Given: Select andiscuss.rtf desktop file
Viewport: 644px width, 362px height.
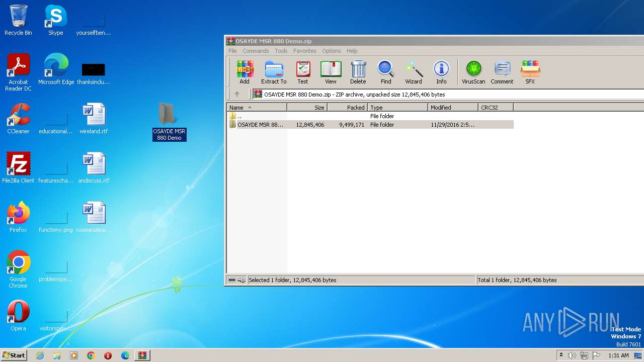Looking at the screenshot, I should [x=94, y=168].
